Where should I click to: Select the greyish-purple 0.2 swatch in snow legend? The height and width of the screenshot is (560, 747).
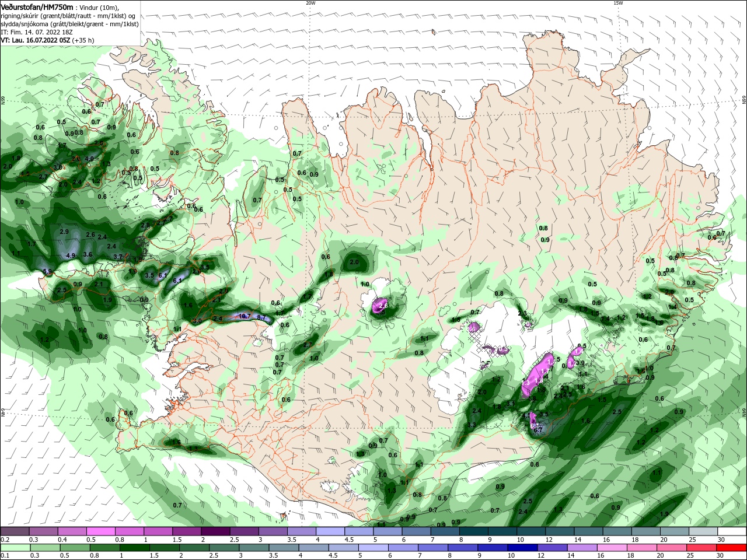point(15,531)
